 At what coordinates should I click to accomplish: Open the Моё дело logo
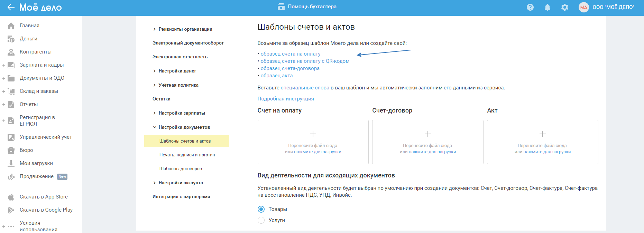[40, 7]
